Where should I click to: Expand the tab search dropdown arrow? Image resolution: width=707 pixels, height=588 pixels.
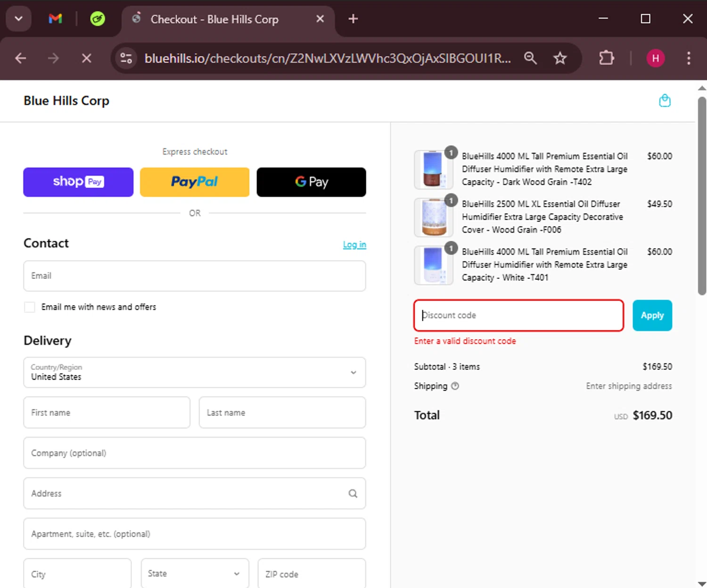coord(19,19)
